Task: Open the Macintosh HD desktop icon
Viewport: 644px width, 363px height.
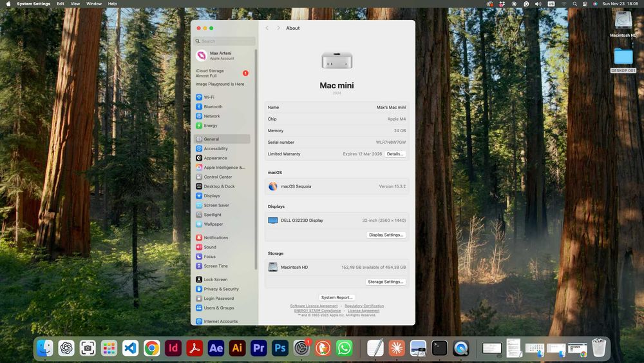Action: (x=623, y=24)
